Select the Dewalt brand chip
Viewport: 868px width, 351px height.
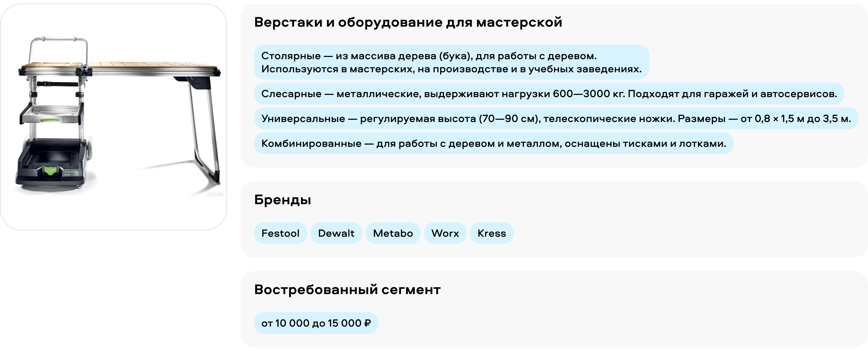(336, 233)
